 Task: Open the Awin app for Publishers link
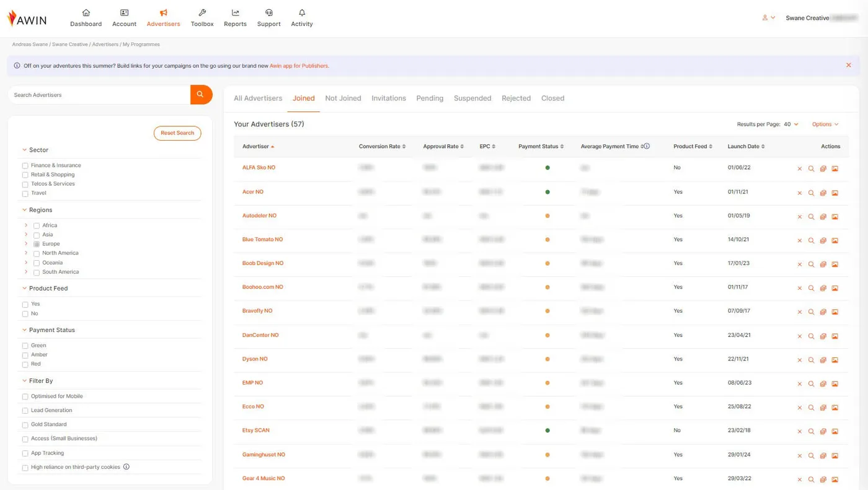[299, 66]
